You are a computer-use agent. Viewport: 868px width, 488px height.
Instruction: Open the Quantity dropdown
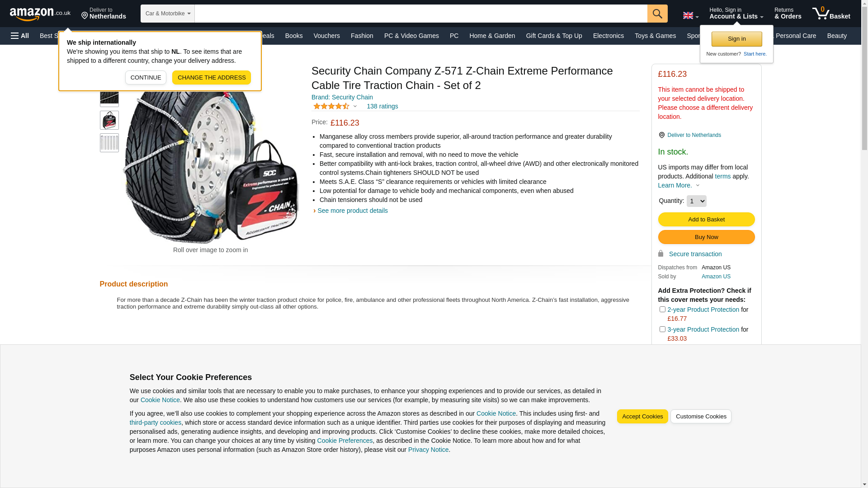(696, 201)
